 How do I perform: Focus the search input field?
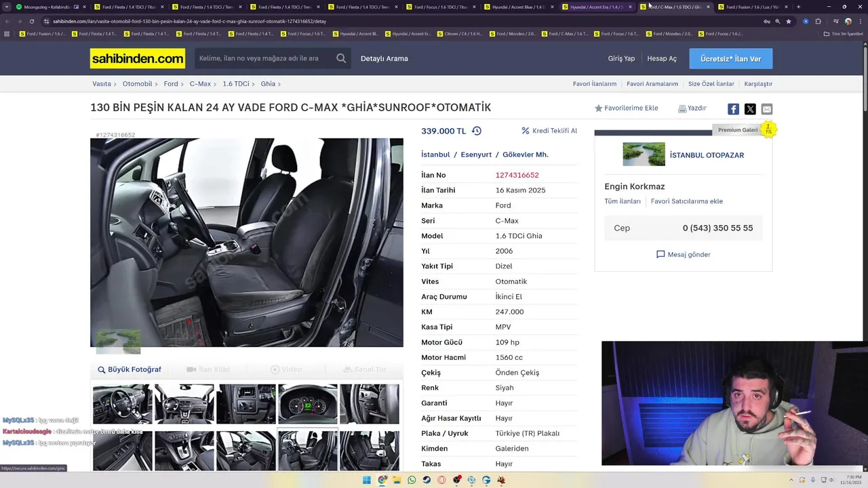(x=266, y=58)
